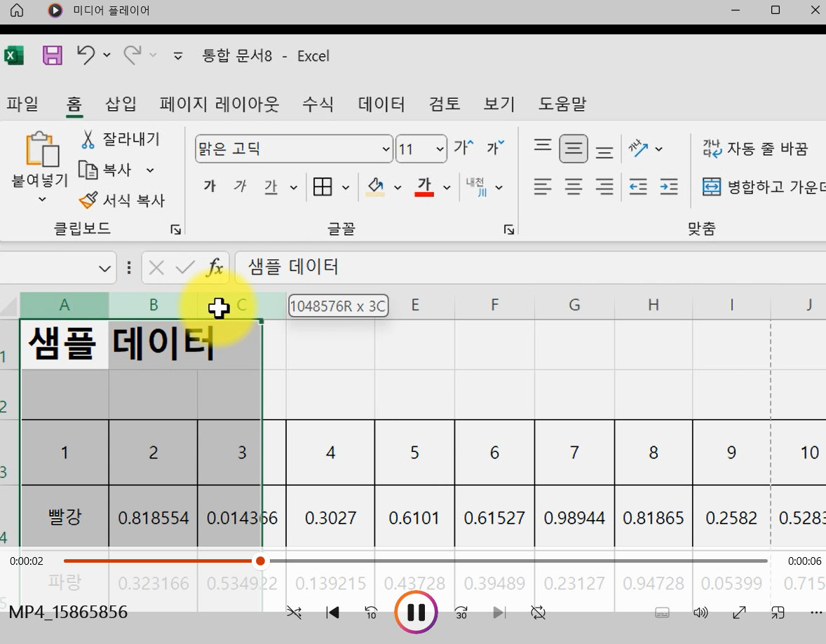The image size is (826, 644).
Task: Toggle bold 가 formatting
Action: tap(210, 186)
